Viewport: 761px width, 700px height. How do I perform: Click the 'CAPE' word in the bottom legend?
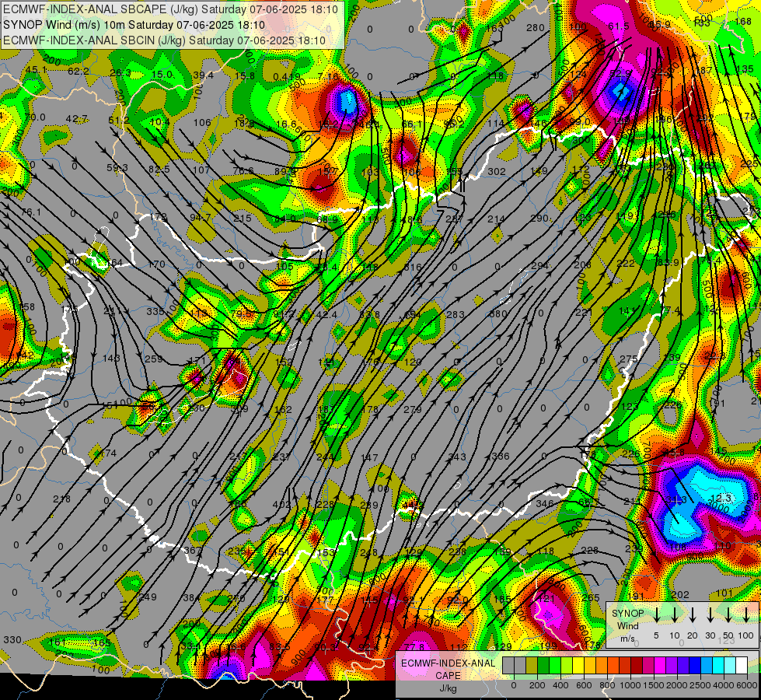[x=448, y=676]
